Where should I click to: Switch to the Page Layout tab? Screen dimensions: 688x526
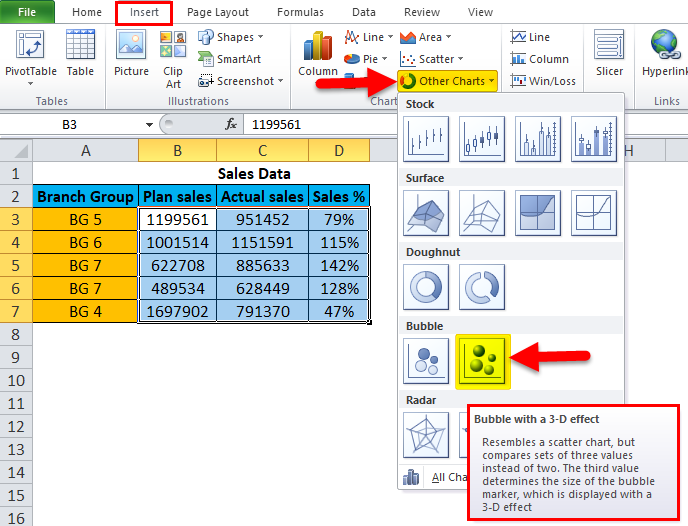[x=218, y=12]
